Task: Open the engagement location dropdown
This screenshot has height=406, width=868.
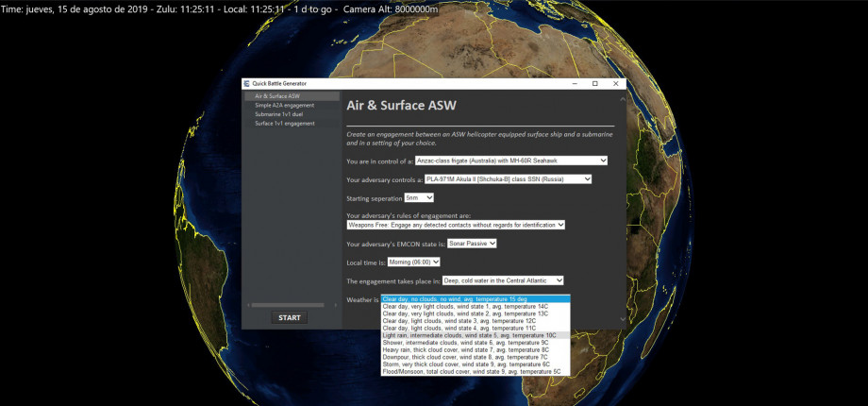Action: 503,280
